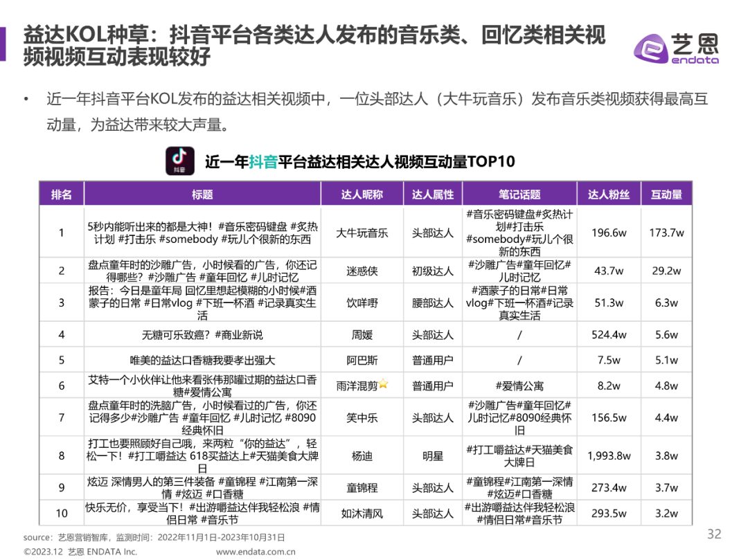Viewport: 748px width, 560px height.
Task: Select the 笔记话题 column header
Action: coord(519,194)
